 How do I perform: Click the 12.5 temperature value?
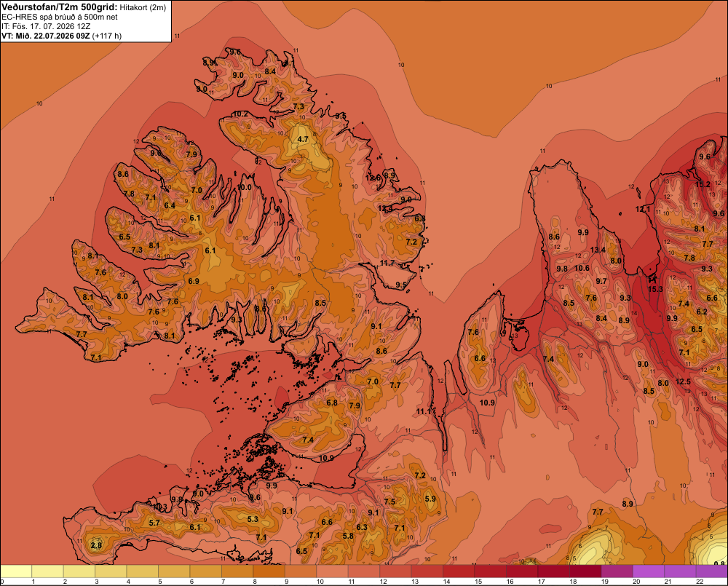point(683,381)
